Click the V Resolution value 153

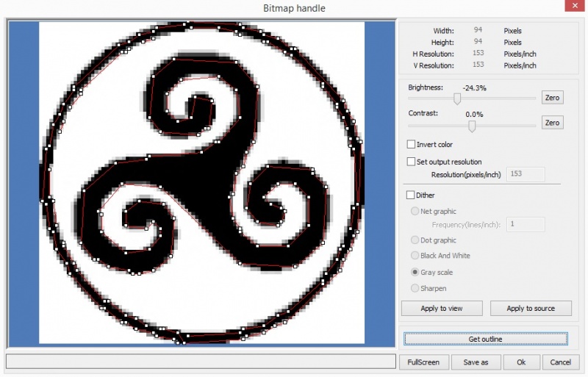click(478, 65)
